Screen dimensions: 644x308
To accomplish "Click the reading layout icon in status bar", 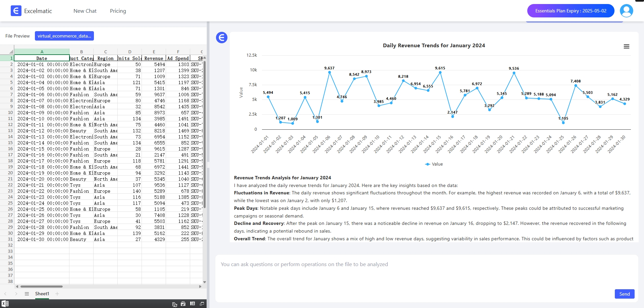I will [x=193, y=304].
